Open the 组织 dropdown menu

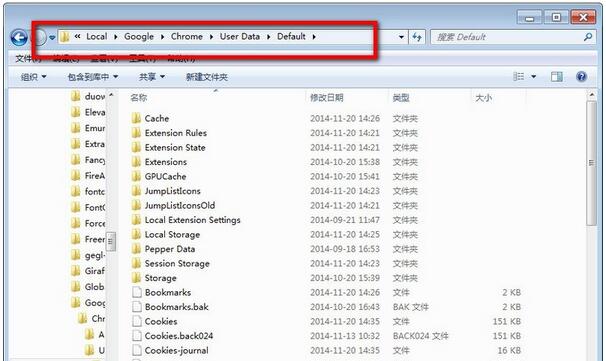pyautogui.click(x=33, y=77)
